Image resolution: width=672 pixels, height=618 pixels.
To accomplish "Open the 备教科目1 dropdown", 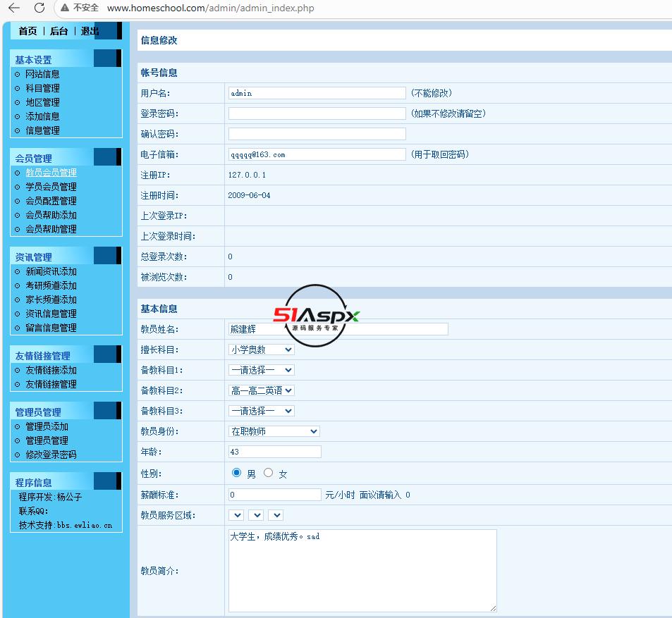I will pos(262,369).
